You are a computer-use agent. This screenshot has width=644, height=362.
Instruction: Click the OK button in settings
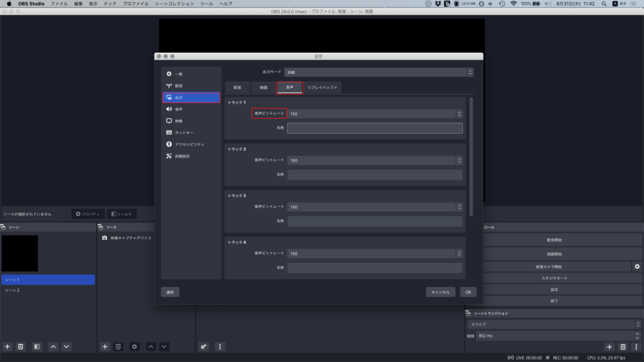click(467, 292)
